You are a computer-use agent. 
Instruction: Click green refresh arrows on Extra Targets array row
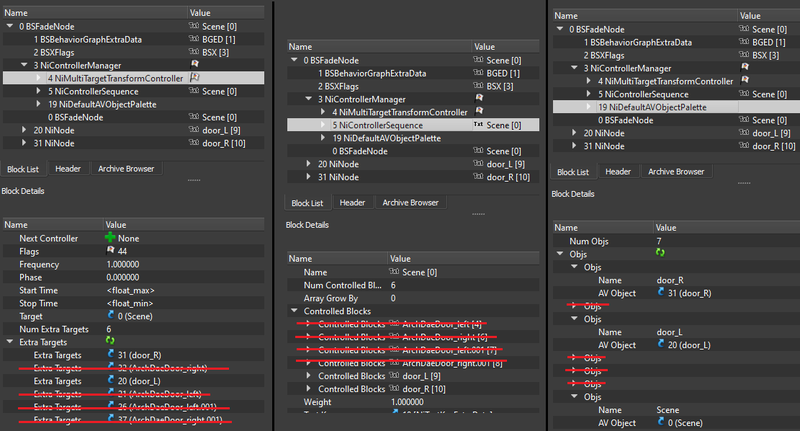tap(110, 341)
